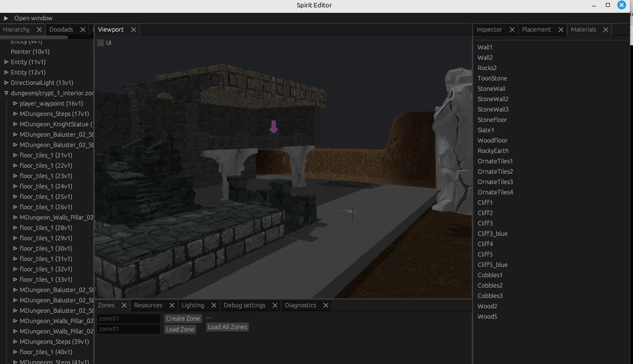
Task: Close the Diagnostics panel tab
Action: [x=325, y=305]
